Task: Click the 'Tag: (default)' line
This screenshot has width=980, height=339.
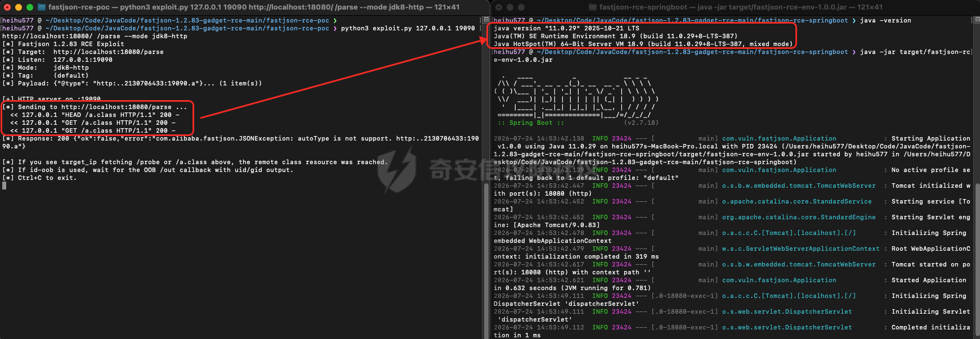Action: [46, 75]
